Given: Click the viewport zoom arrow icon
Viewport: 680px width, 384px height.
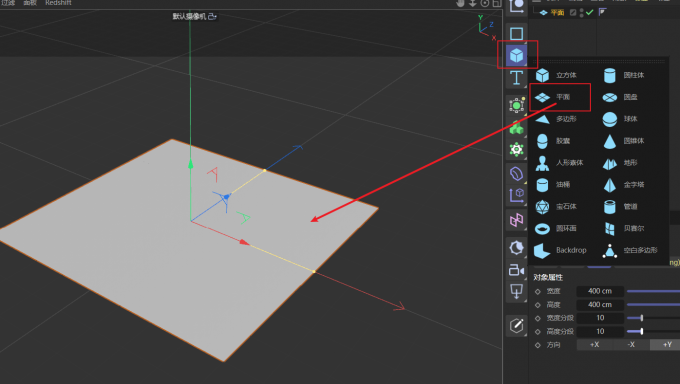Looking at the screenshot, I should pyautogui.click(x=473, y=3).
